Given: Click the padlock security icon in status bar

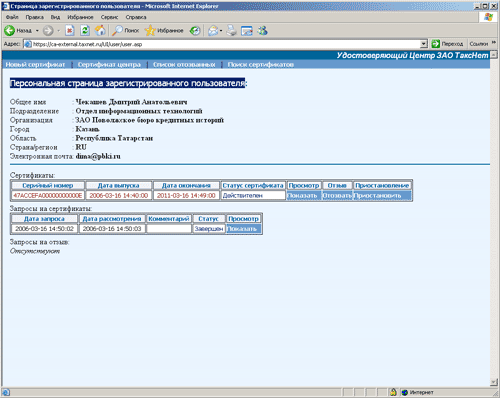Looking at the screenshot, I should [393, 392].
